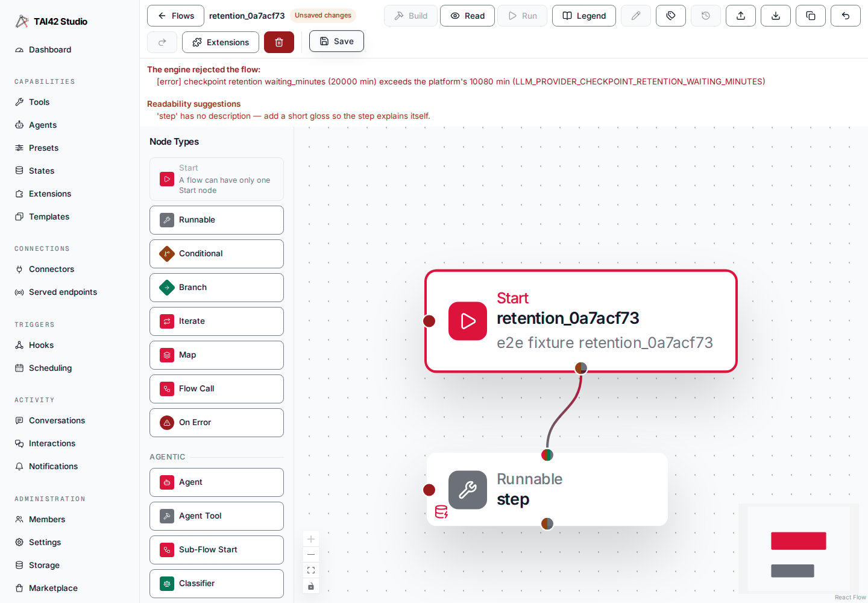The image size is (868, 603).
Task: Select the Agent Tool node type
Action: coord(216,516)
